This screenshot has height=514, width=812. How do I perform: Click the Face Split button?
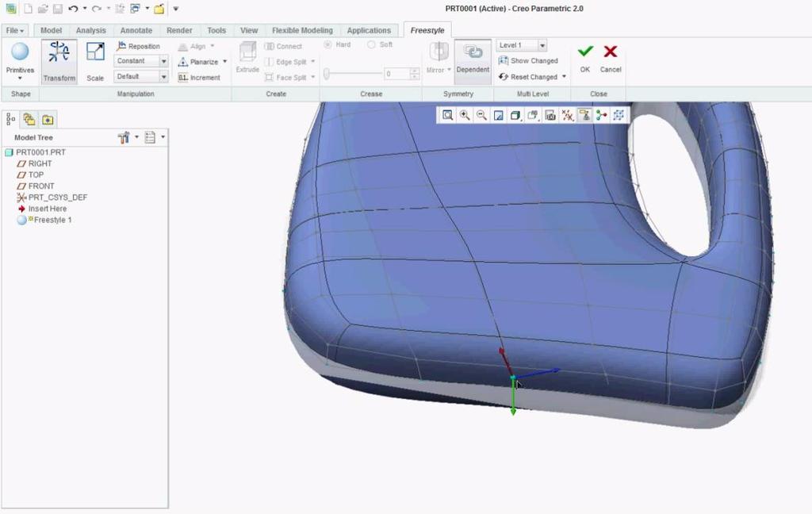pyautogui.click(x=285, y=77)
